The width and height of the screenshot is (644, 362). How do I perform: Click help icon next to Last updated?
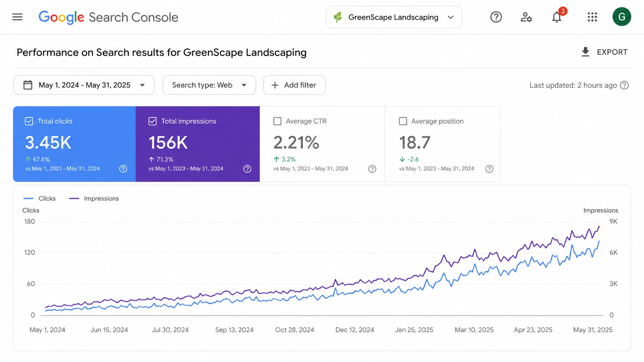[624, 85]
